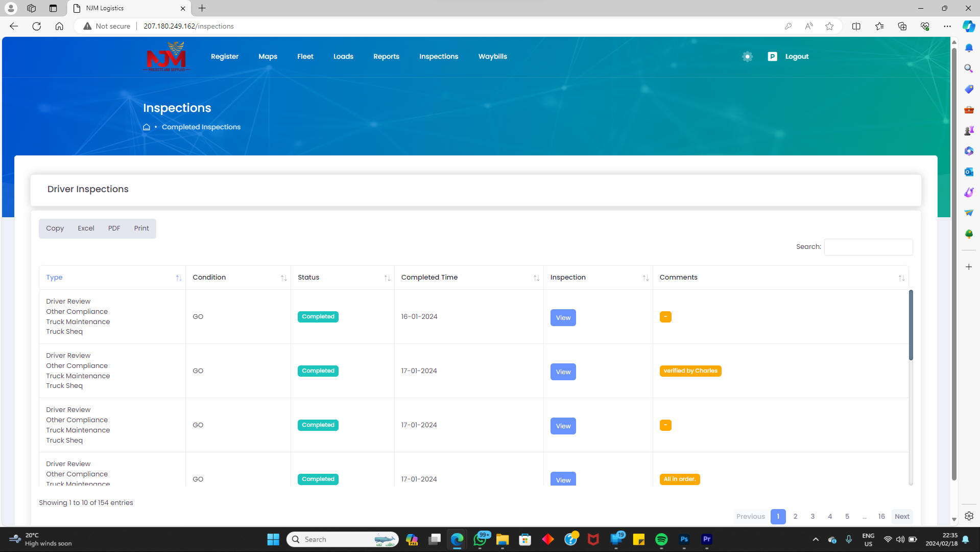
Task: Click the table Search input field
Action: tap(868, 247)
